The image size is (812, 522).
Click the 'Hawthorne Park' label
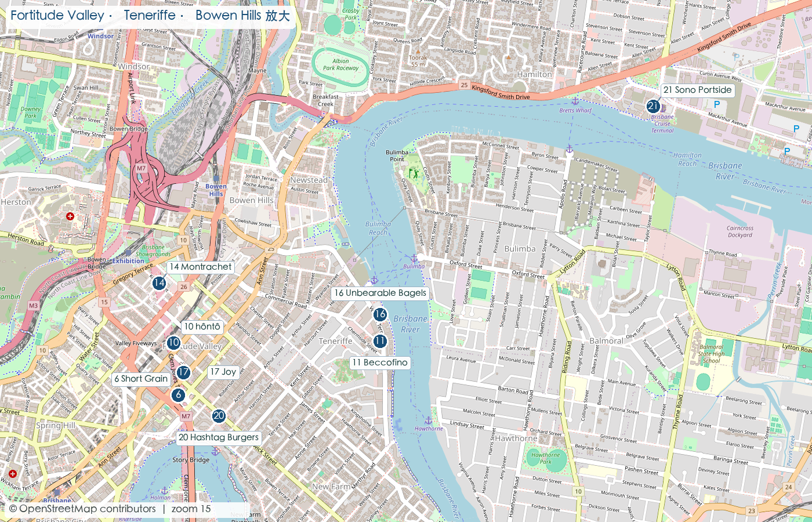[546, 458]
